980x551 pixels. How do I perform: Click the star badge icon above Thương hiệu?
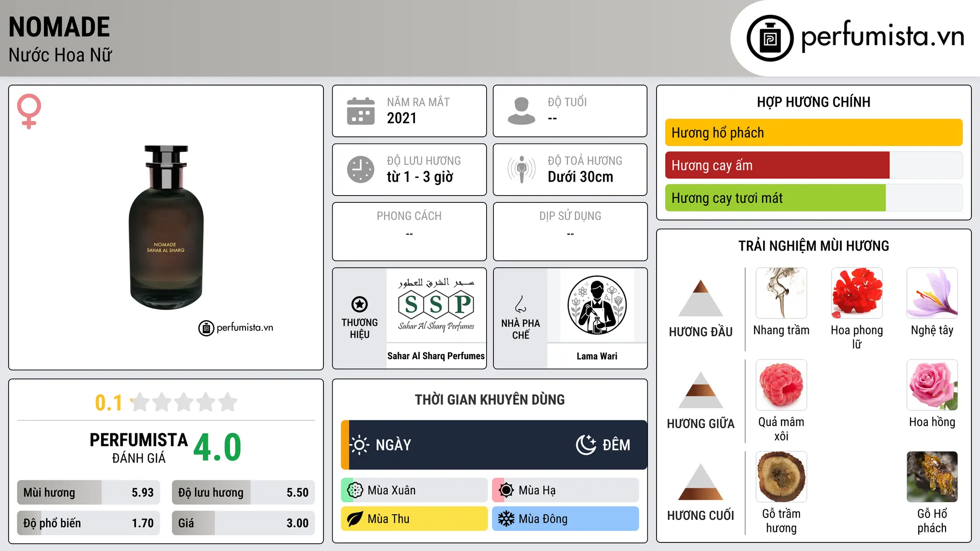pyautogui.click(x=359, y=304)
